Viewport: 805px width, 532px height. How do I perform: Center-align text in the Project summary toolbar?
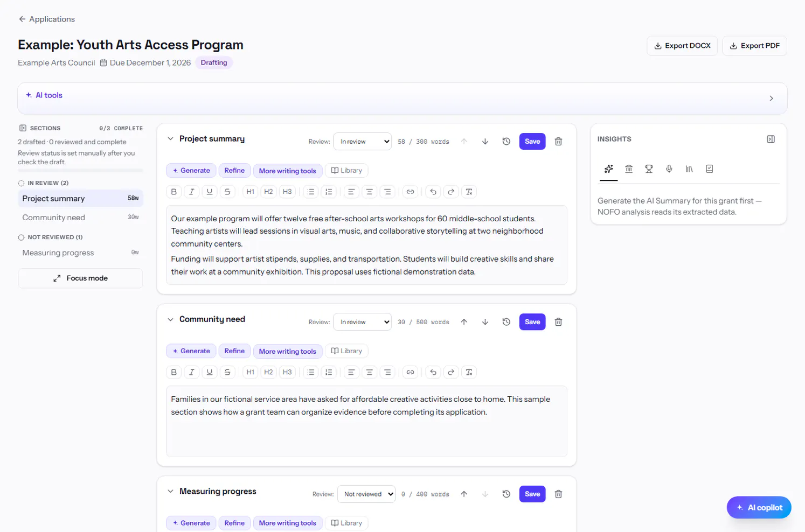click(370, 192)
